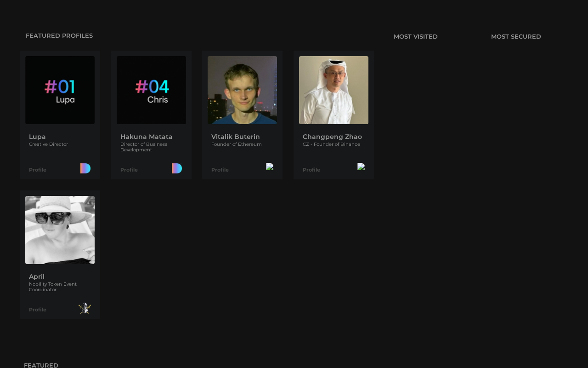The image size is (588, 368).
Task: Click the Featured heading at the bottom
Action: [x=41, y=365]
